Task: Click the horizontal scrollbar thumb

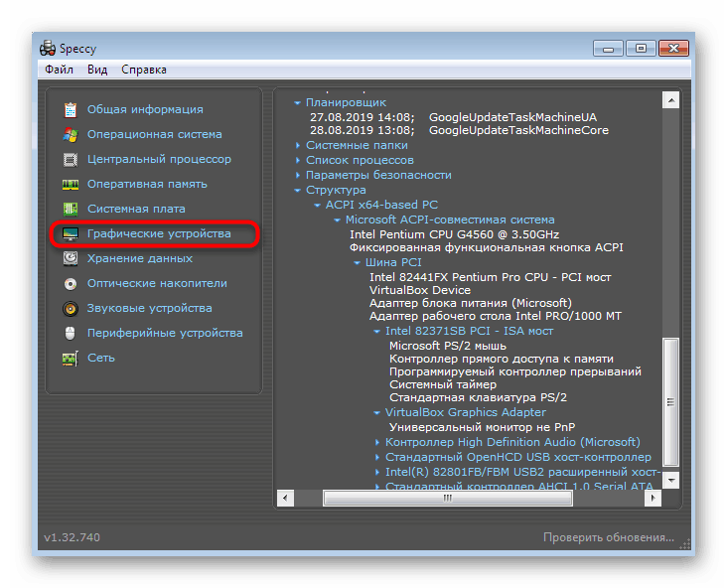Action: tap(448, 499)
